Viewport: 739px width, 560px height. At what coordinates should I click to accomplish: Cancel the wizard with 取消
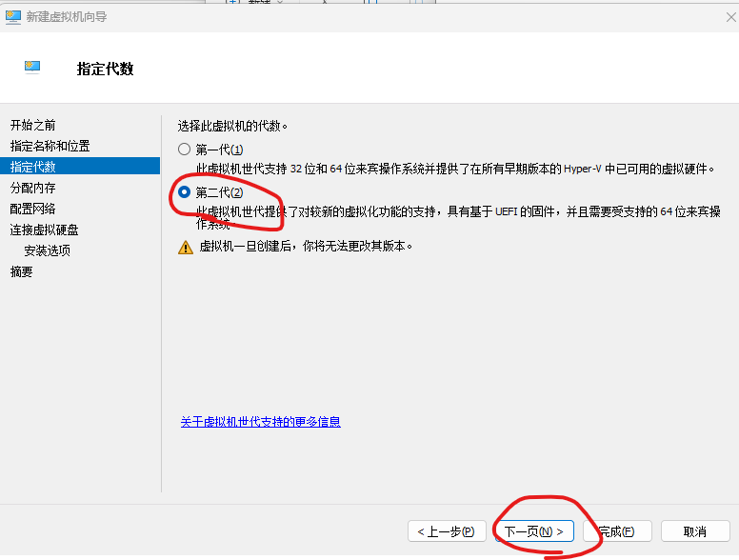point(695,531)
